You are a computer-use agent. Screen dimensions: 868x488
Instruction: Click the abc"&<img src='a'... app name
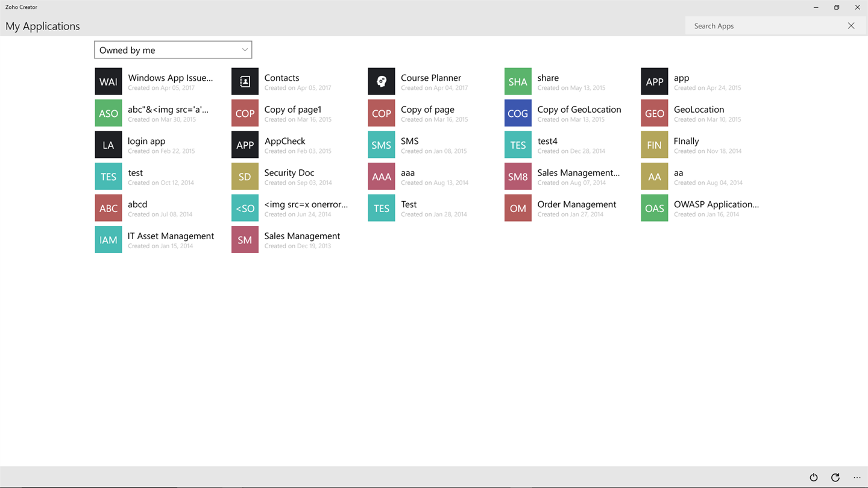click(x=168, y=110)
